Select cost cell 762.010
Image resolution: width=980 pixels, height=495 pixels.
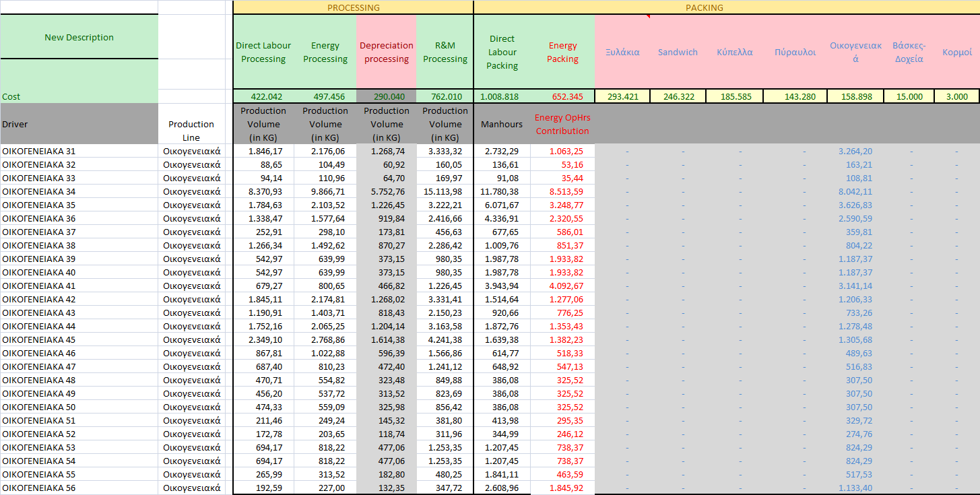pos(445,96)
